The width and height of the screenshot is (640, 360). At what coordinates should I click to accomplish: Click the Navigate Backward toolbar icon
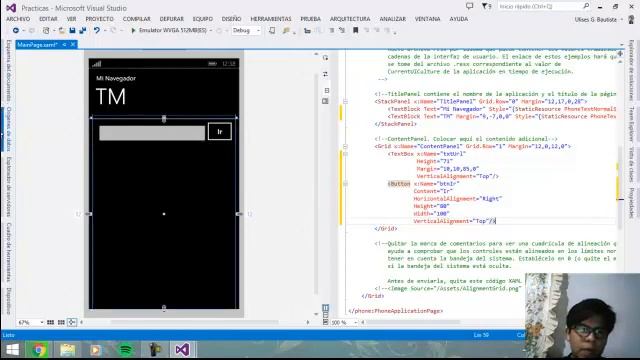tap(16, 30)
